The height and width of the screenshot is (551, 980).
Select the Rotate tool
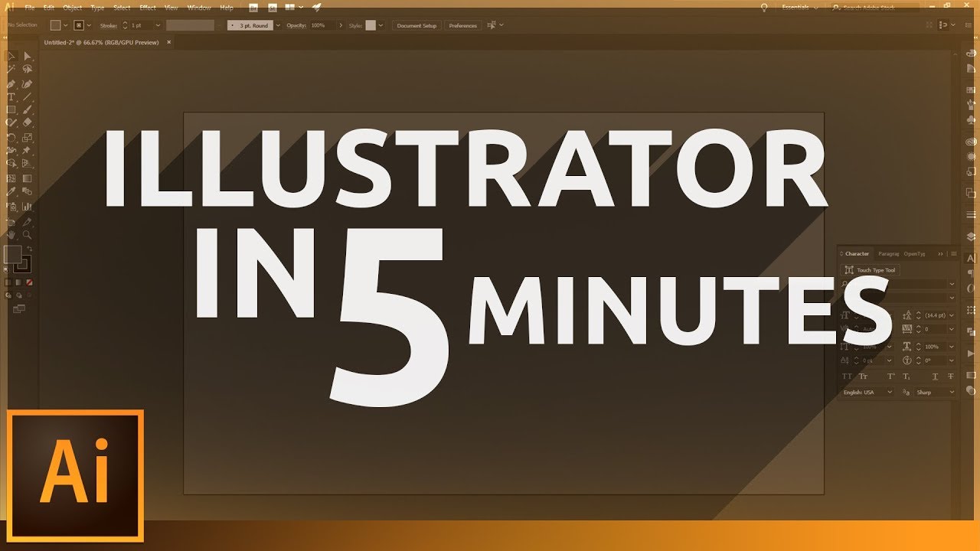(x=11, y=138)
